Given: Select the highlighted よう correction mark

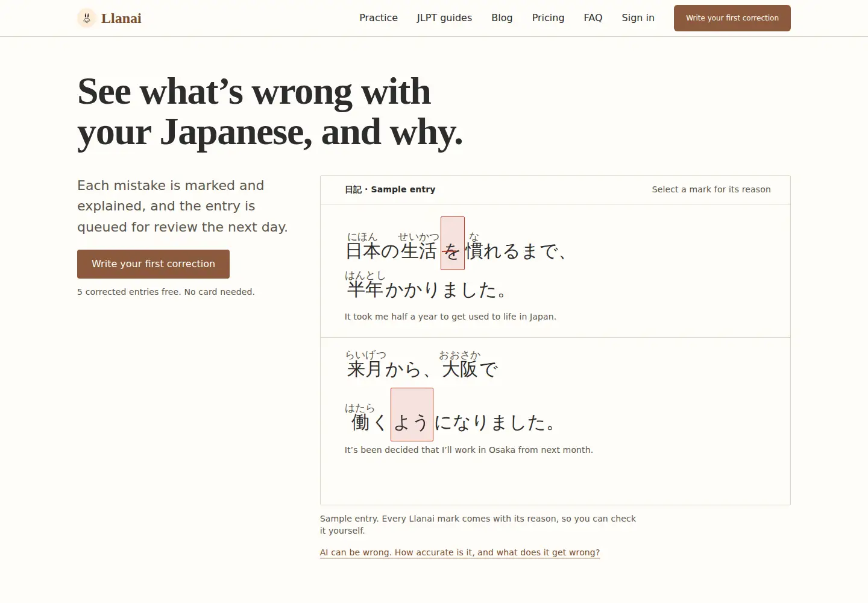Looking at the screenshot, I should pos(412,414).
